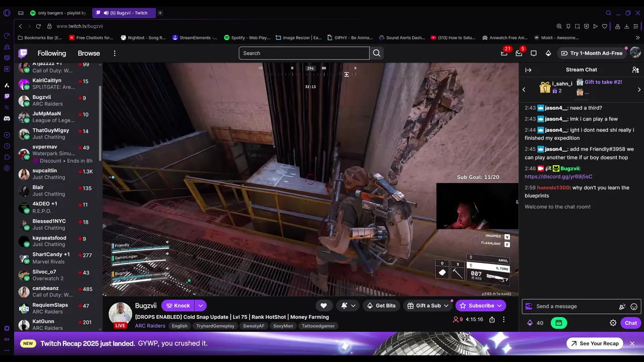
Task: Knock on Bugzvii's channel
Action: point(178,306)
